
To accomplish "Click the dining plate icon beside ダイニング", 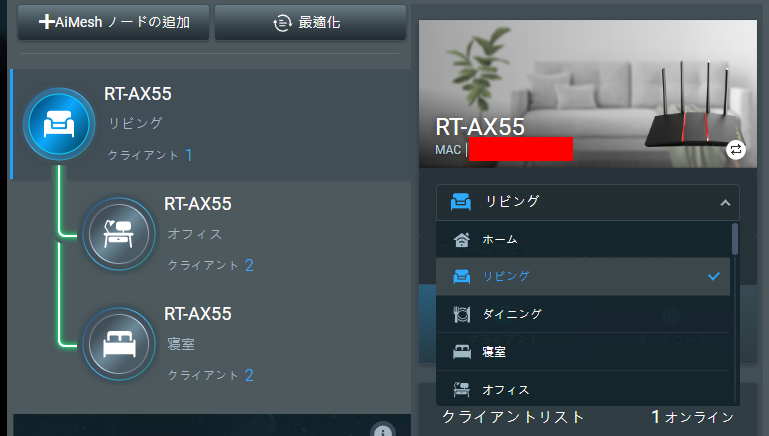I will click(461, 314).
